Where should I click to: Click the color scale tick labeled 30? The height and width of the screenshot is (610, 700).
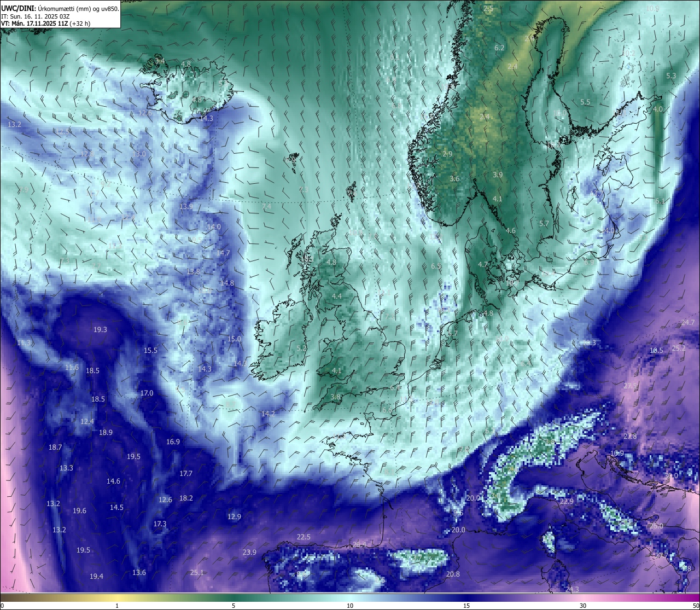pos(583,605)
